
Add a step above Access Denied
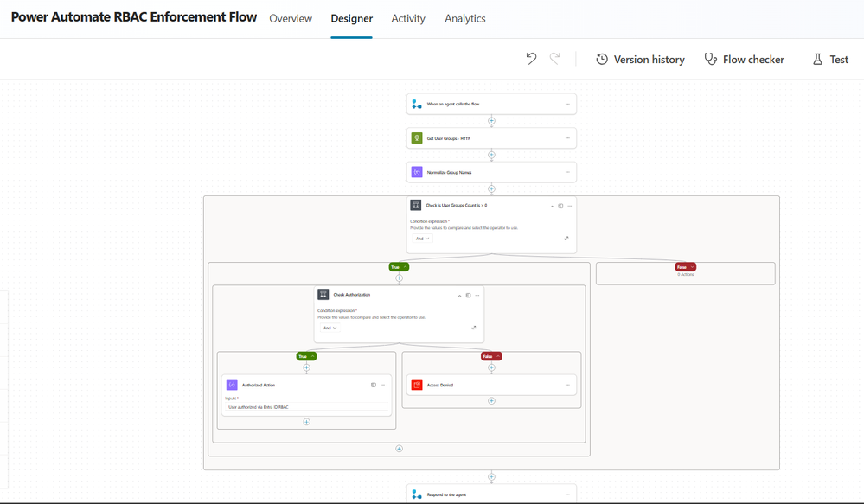(x=491, y=367)
